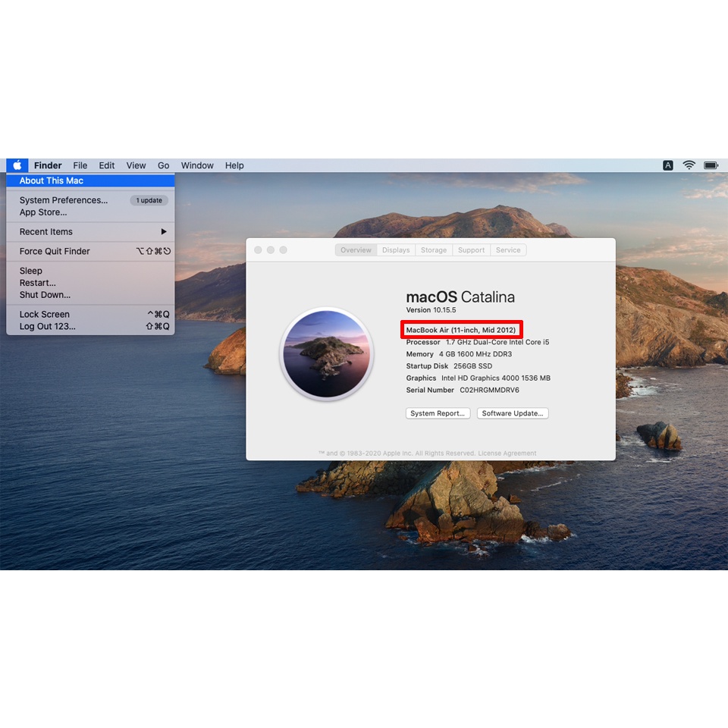The image size is (728, 728).
Task: Click the System Report button
Action: click(438, 413)
